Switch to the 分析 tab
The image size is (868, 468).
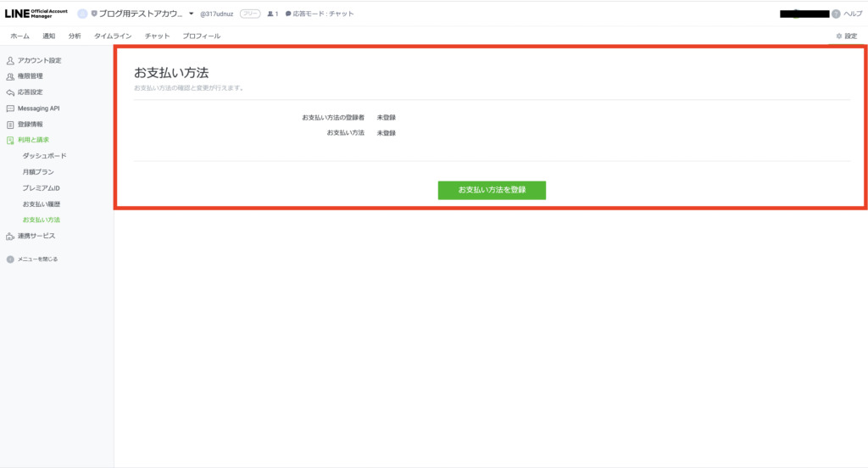(75, 36)
